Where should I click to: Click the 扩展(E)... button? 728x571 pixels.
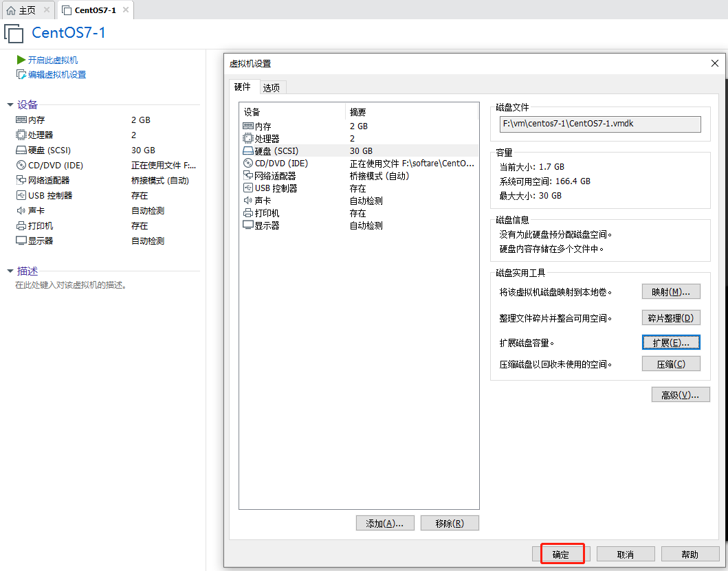[671, 343]
